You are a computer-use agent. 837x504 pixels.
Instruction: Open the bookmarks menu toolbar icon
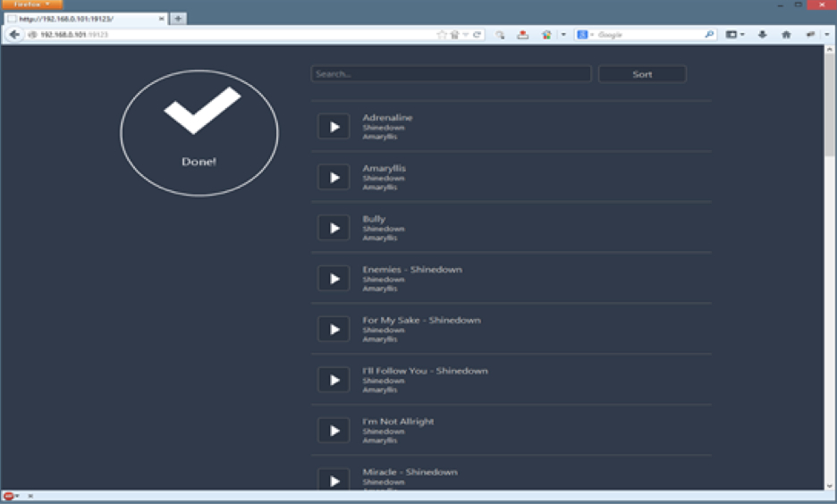pyautogui.click(x=731, y=35)
